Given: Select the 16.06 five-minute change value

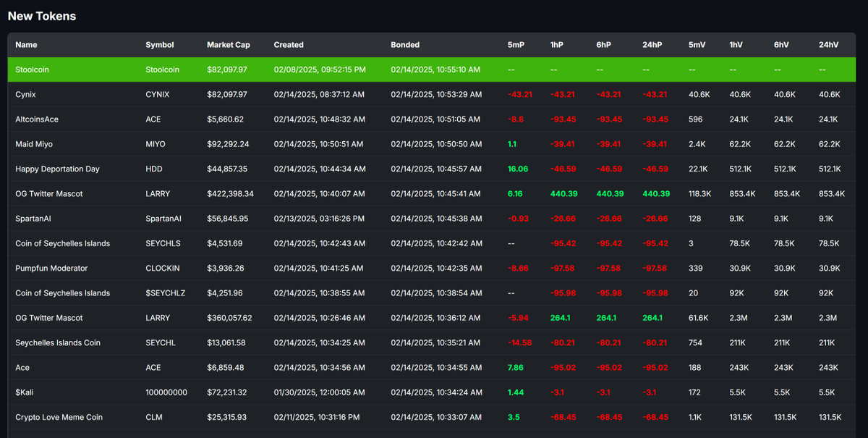Looking at the screenshot, I should [518, 169].
